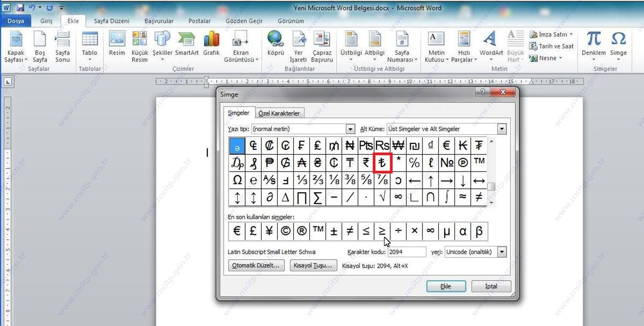
Task: Click Ekle to insert the symbol
Action: 446,286
